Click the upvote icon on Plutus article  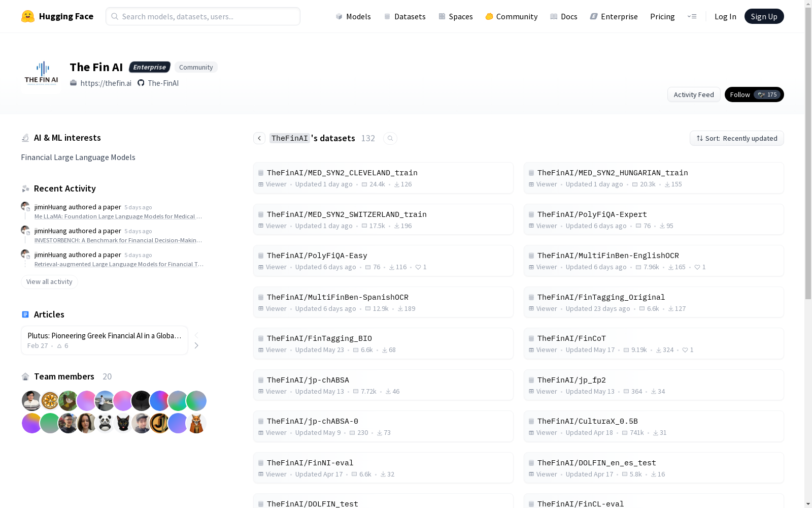click(x=59, y=346)
